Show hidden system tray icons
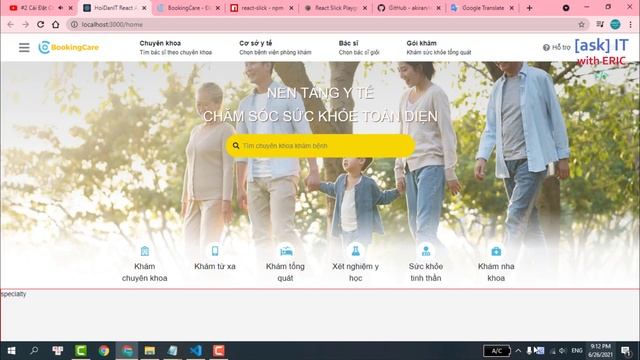640x360 pixels. coord(518,351)
